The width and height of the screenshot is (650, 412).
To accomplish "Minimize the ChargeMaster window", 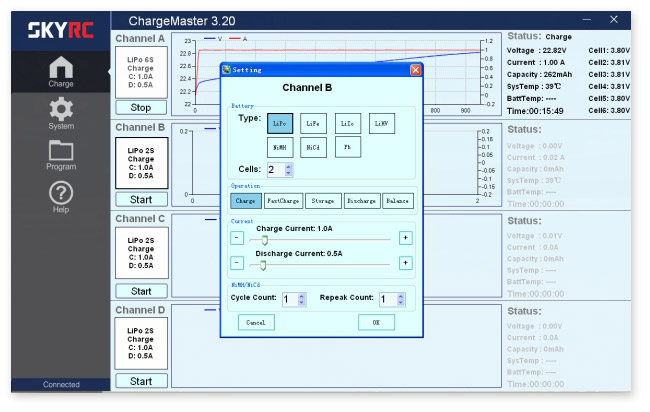I will click(x=587, y=19).
